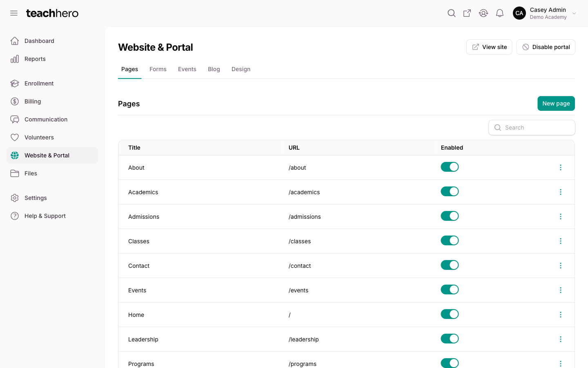Click the Disable portal button
This screenshot has width=588, height=368.
(546, 47)
